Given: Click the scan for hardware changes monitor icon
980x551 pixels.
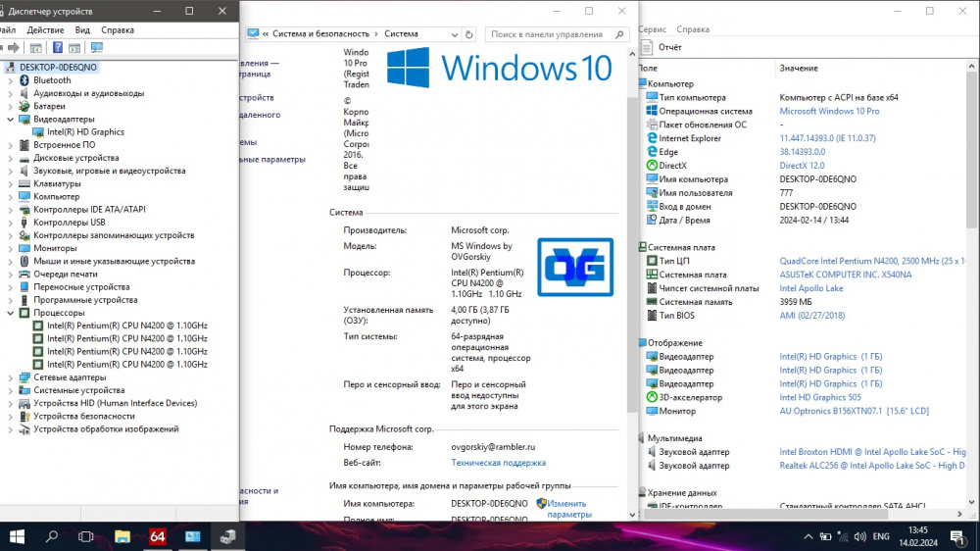Looking at the screenshot, I should (x=96, y=47).
